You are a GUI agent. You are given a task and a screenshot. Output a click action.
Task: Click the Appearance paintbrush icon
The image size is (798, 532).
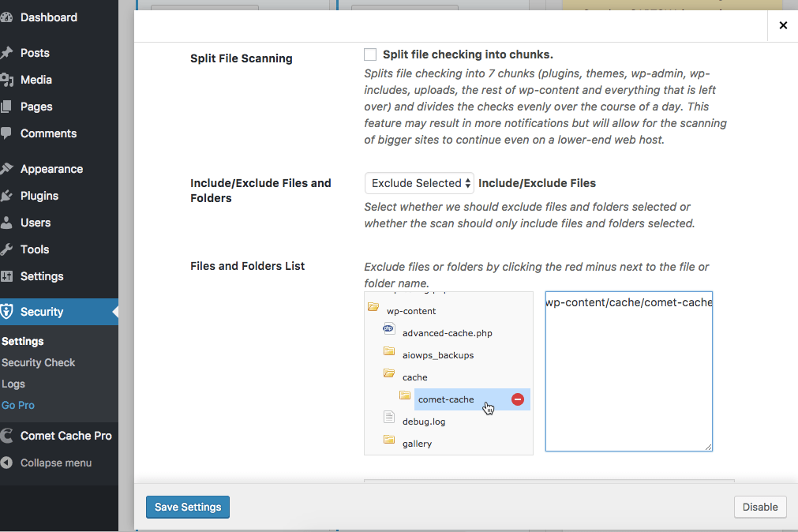click(x=6, y=169)
